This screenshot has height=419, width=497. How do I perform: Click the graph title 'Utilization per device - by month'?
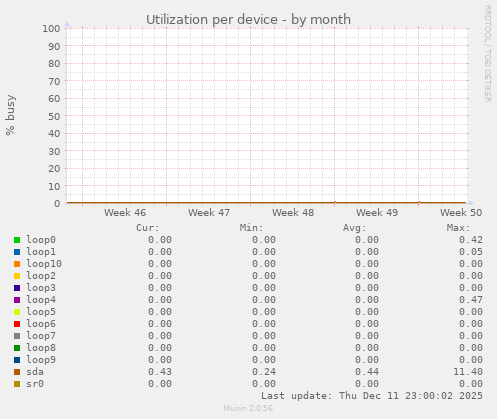(248, 19)
